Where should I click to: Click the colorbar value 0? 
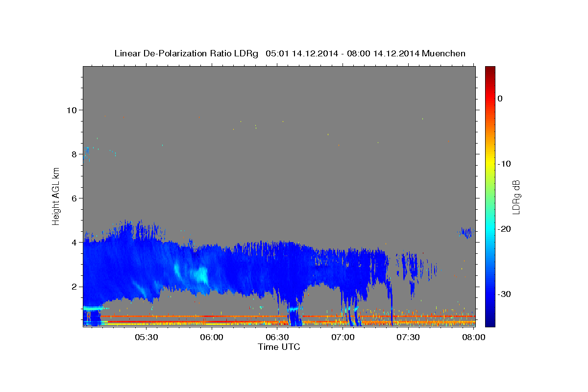[x=500, y=98]
